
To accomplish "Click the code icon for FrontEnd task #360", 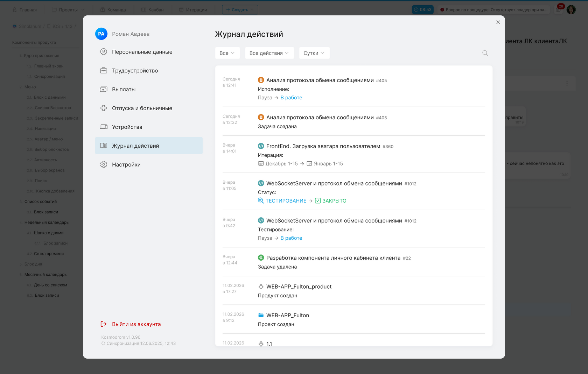I will point(261,146).
